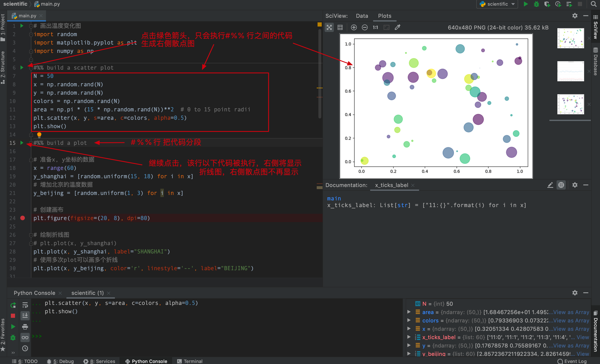Image resolution: width=600 pixels, height=364 pixels.
Task: Open scientific run configuration dropdown
Action: [497, 4]
